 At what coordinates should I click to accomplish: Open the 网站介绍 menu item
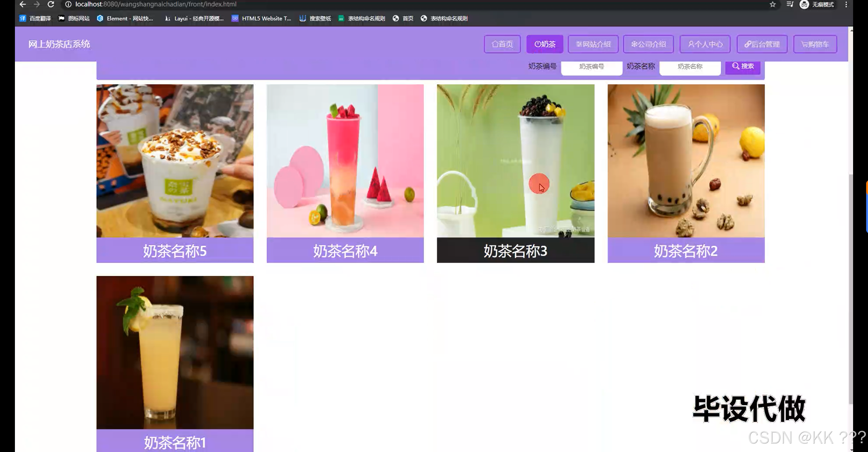point(593,44)
